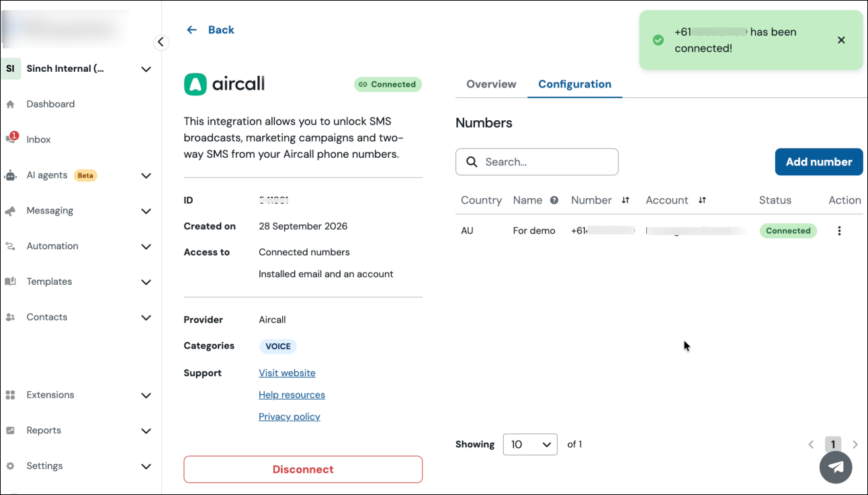Click the next page arrow in pagination

[x=855, y=445]
